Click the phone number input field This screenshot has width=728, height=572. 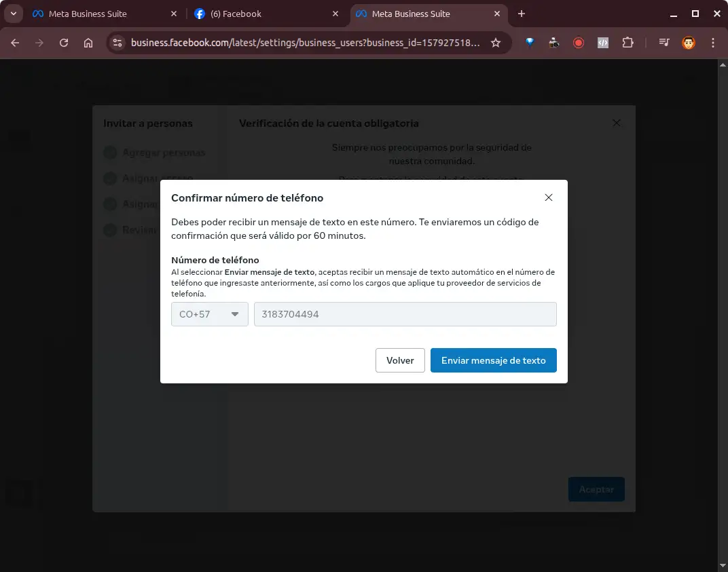click(x=405, y=314)
